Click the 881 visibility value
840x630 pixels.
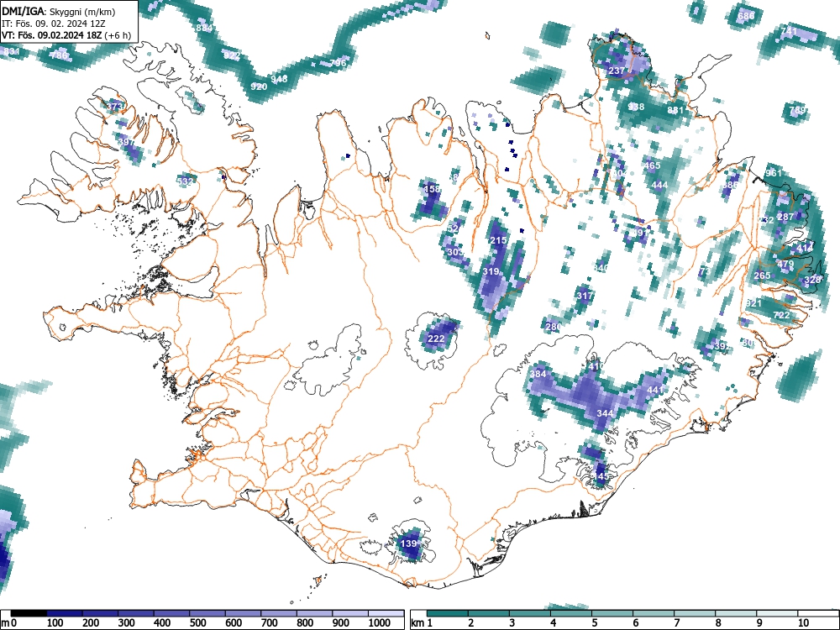675,110
